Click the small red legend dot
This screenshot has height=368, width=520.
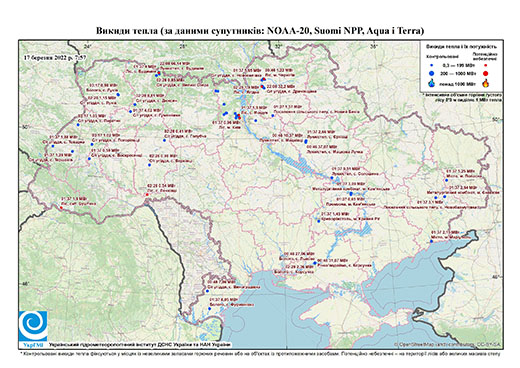485,66
